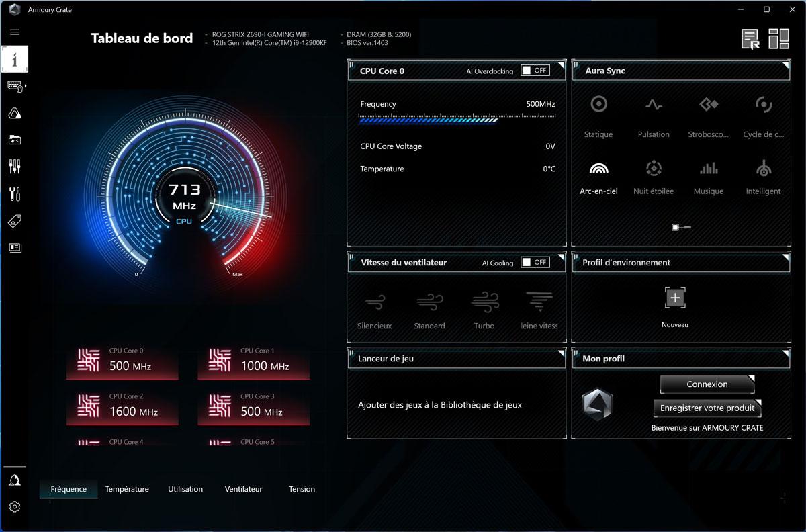The height and width of the screenshot is (532, 806).
Task: Open the Ventilateur tab
Action: pos(243,489)
